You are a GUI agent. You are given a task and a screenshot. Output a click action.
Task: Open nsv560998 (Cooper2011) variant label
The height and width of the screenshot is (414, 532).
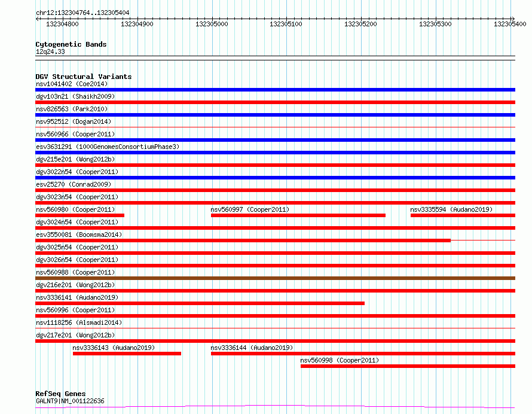tap(340, 360)
